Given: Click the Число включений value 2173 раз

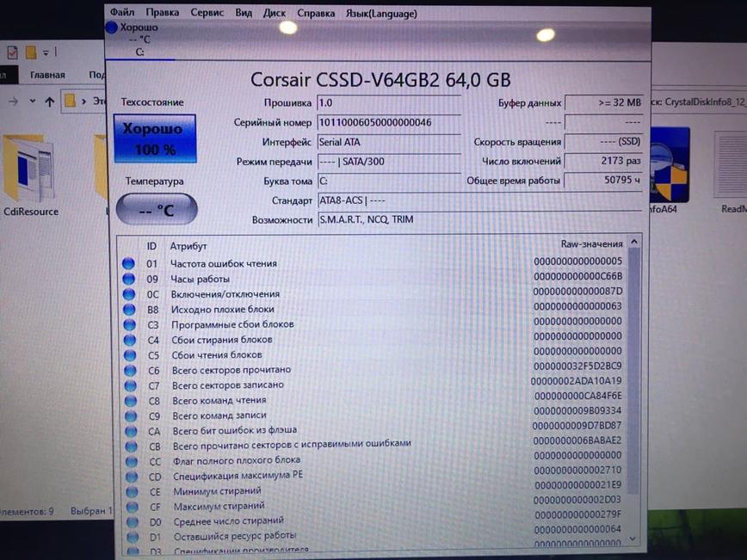Looking at the screenshot, I should click(x=603, y=161).
